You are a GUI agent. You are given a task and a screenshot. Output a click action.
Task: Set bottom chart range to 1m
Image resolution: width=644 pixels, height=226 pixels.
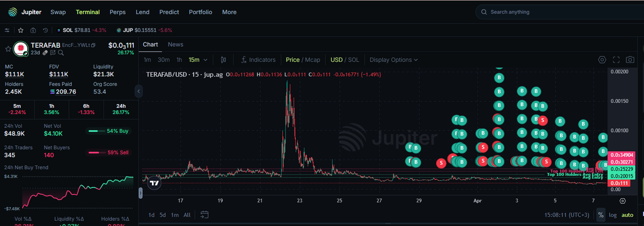[x=174, y=215]
